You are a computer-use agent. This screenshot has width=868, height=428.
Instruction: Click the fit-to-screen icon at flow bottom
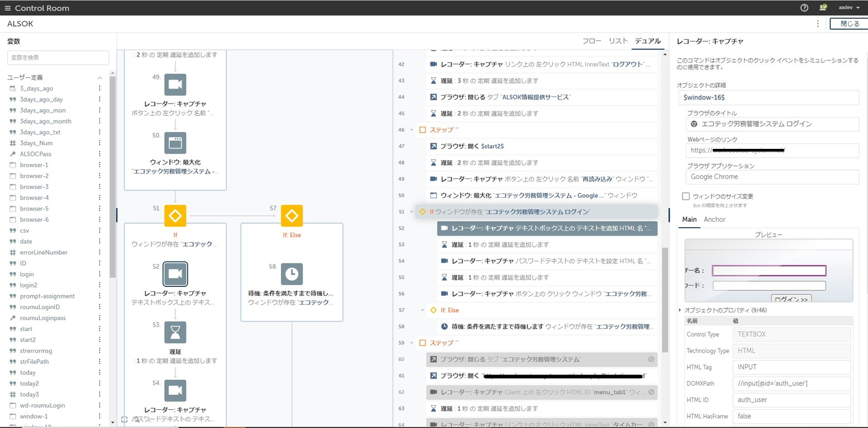click(124, 419)
